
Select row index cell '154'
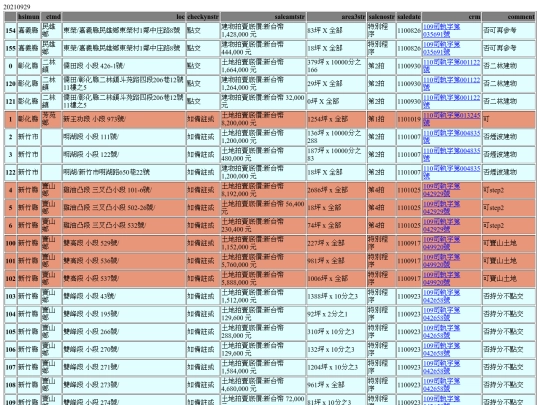pyautogui.click(x=10, y=31)
